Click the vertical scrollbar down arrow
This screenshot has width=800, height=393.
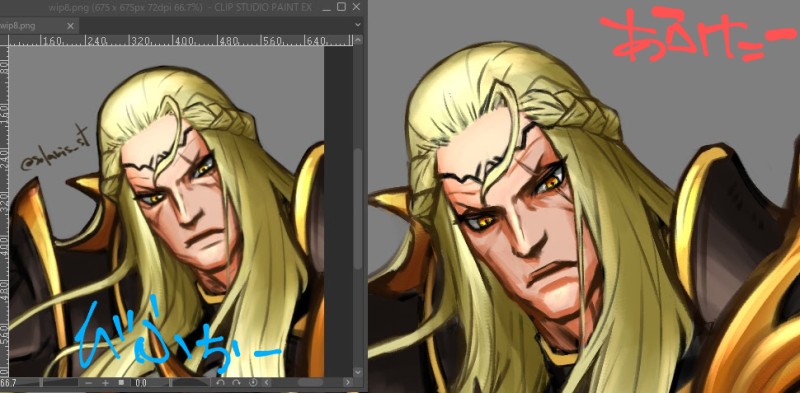(358, 372)
